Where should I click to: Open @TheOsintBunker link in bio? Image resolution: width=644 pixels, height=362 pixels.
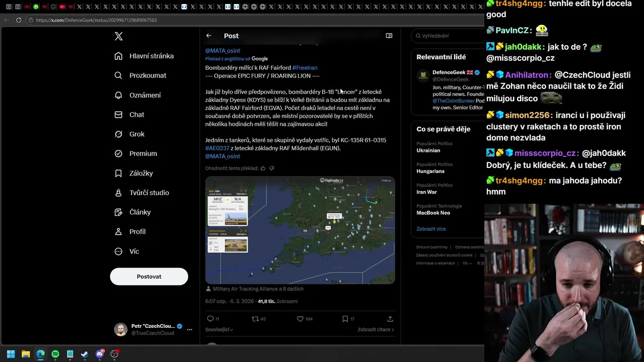453,101
